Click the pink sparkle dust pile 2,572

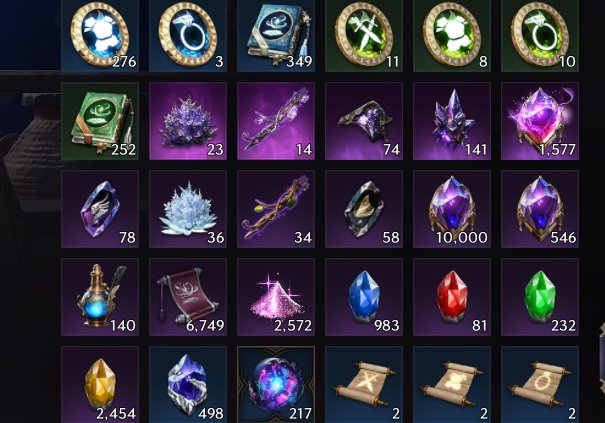pyautogui.click(x=276, y=297)
